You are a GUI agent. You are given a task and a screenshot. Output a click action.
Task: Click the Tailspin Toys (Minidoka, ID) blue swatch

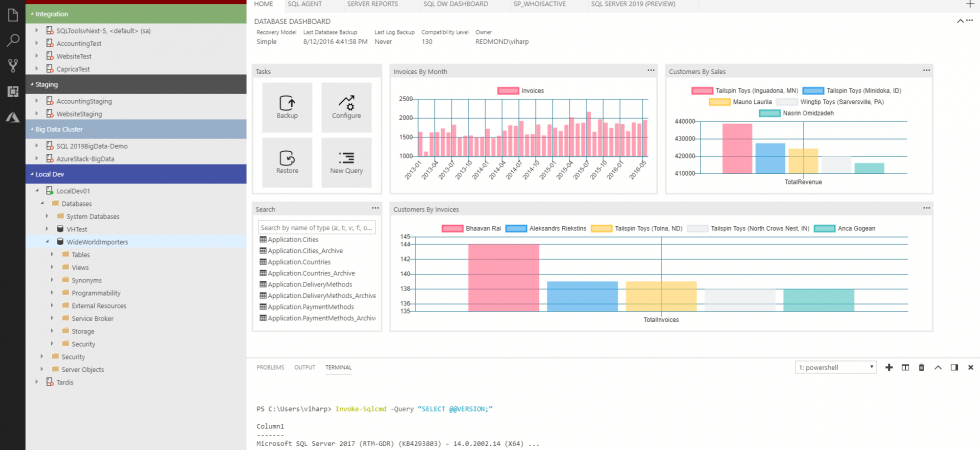[813, 91]
